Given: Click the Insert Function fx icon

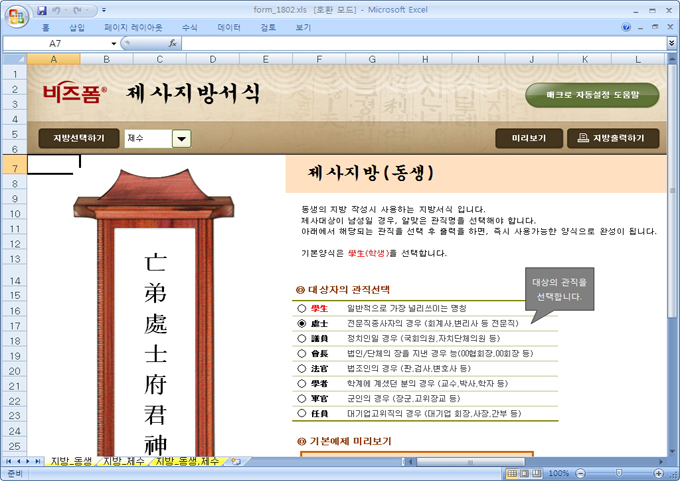Looking at the screenshot, I should tap(172, 43).
